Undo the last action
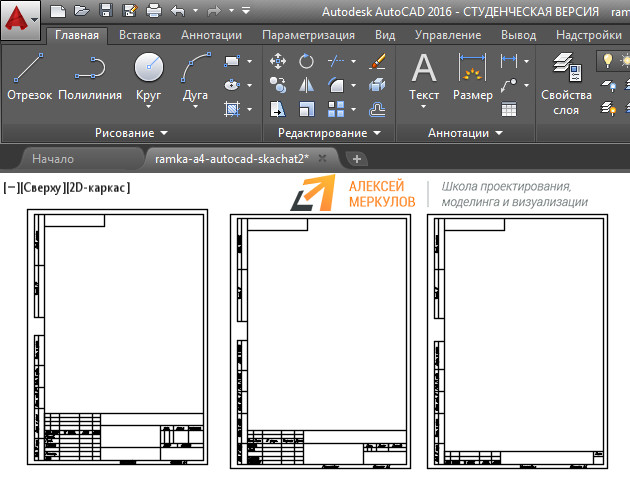This screenshot has height=481, width=630. click(178, 11)
